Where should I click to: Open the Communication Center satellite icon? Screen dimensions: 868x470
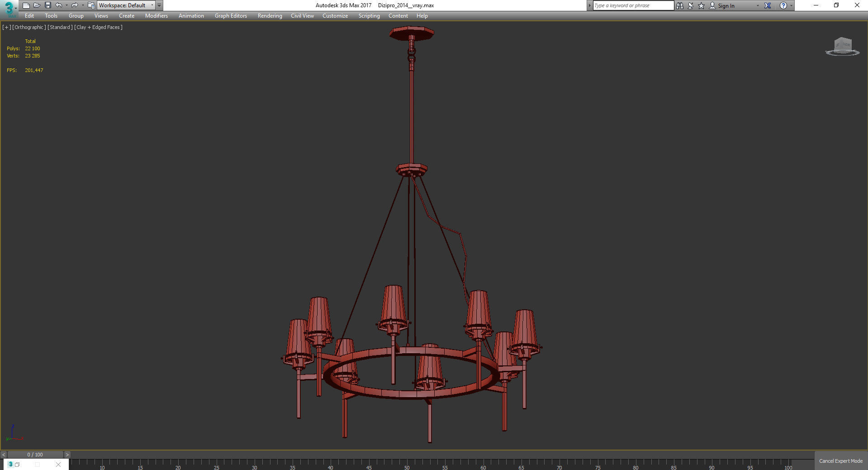coord(691,5)
